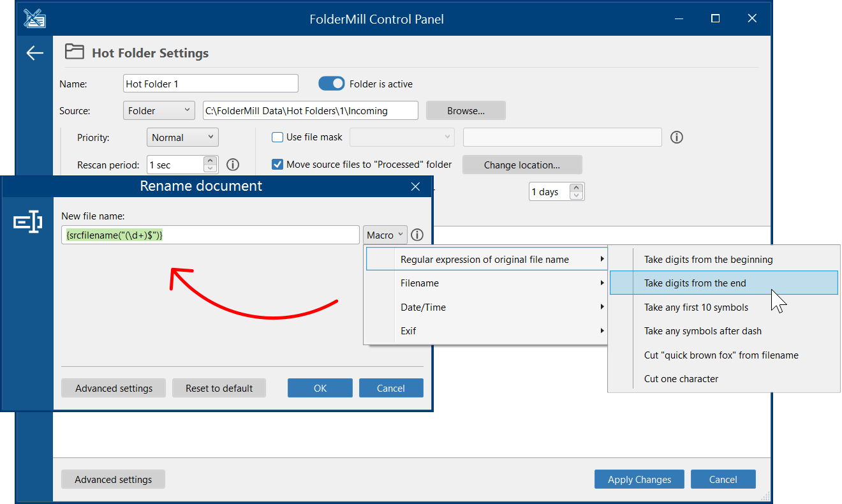The height and width of the screenshot is (504, 842).
Task: Open the file mask type dropdown
Action: coord(403,137)
